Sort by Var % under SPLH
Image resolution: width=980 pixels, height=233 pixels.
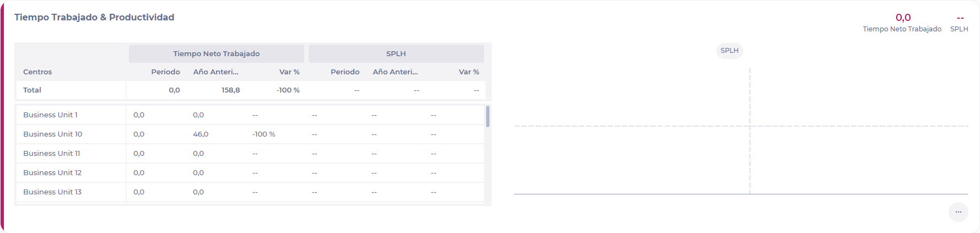pos(469,72)
